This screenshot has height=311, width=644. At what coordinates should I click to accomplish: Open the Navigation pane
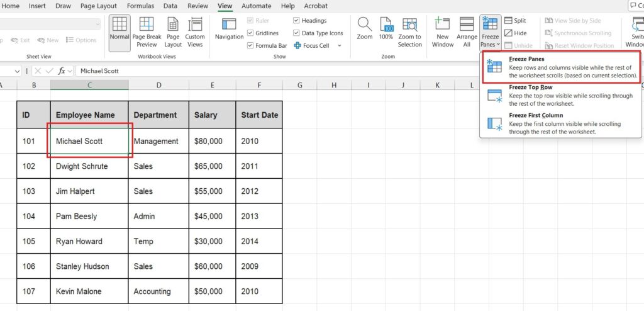click(x=229, y=30)
